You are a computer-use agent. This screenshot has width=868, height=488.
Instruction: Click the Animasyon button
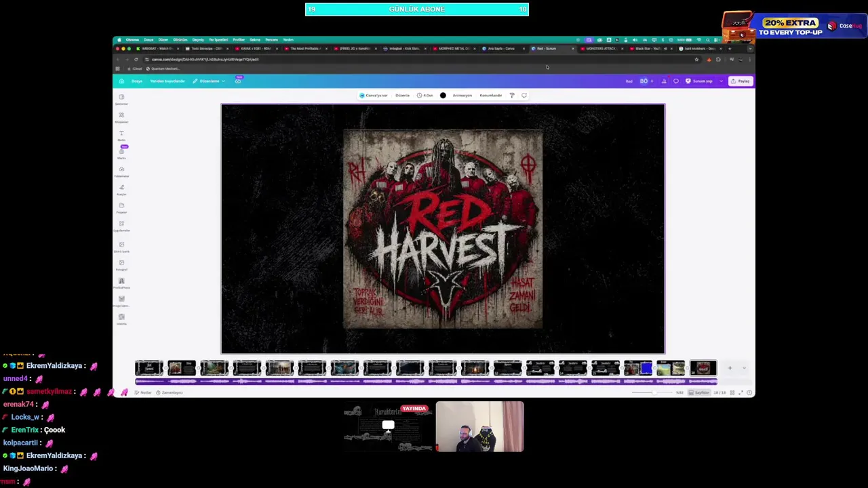click(x=462, y=96)
